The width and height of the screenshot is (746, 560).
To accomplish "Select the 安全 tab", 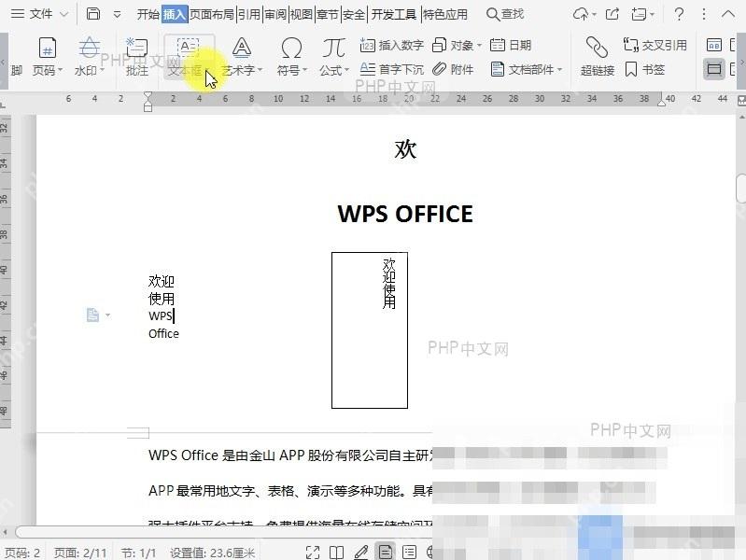I will (x=354, y=15).
